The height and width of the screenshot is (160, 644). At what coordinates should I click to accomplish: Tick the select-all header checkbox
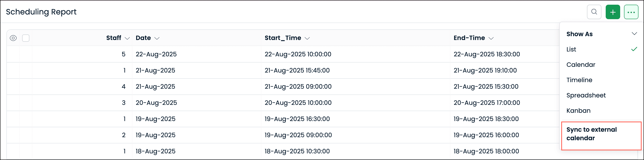pyautogui.click(x=26, y=38)
